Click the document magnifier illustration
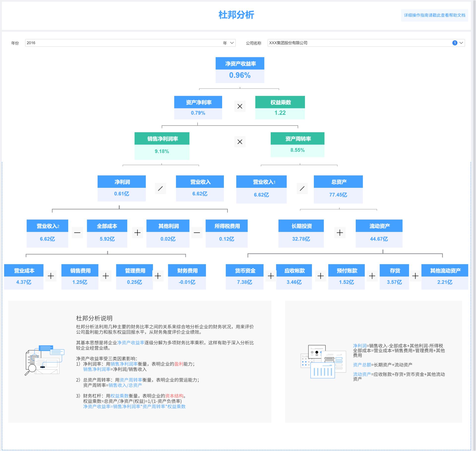 (x=45, y=360)
